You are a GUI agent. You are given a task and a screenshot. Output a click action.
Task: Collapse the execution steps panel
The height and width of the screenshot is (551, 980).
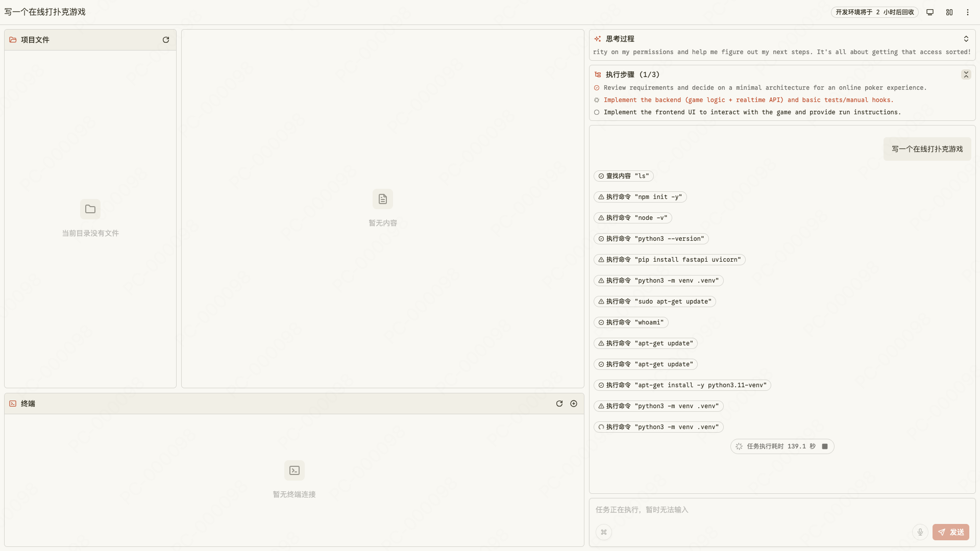coord(966,74)
